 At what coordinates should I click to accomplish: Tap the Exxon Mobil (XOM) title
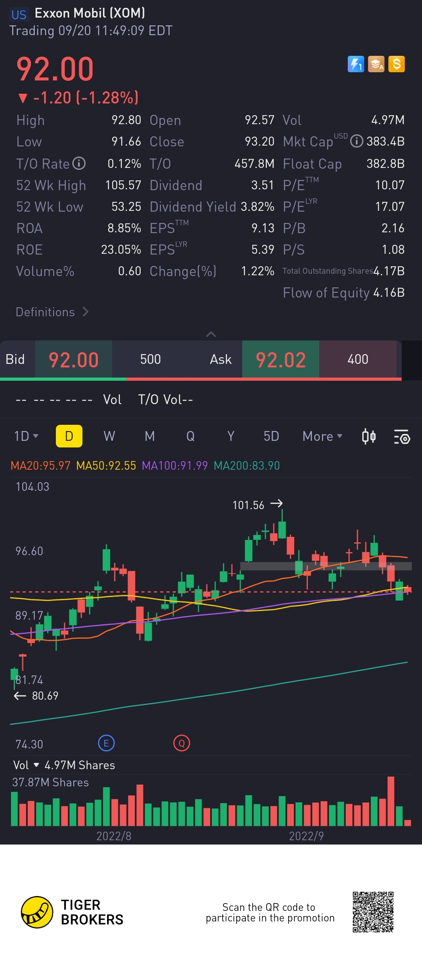pos(90,13)
